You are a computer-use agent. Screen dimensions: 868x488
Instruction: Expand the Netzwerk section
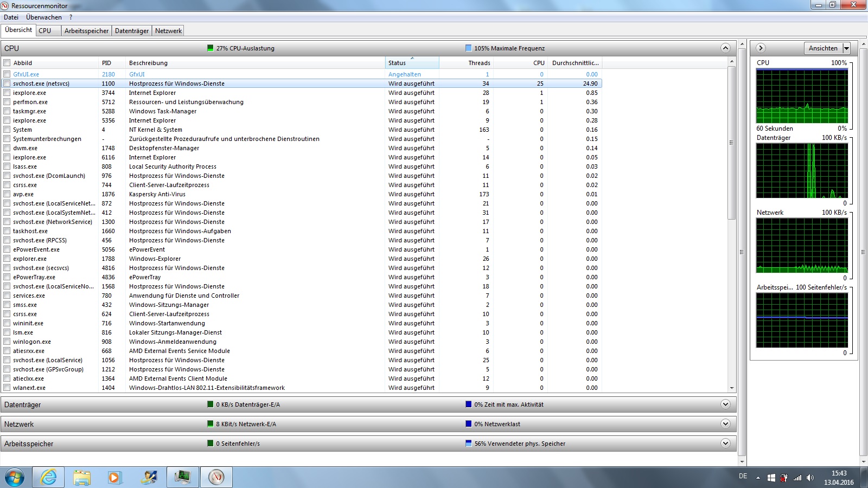725,424
